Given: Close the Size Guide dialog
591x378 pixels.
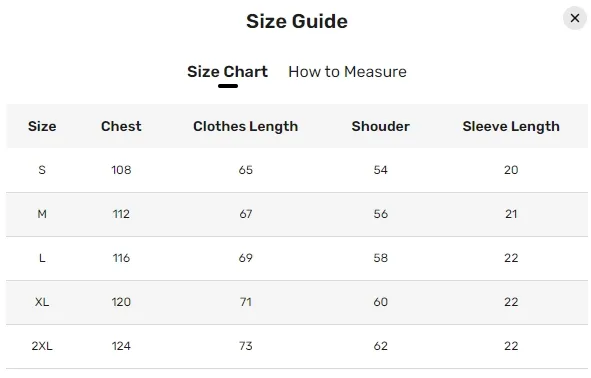Looking at the screenshot, I should pos(574,18).
